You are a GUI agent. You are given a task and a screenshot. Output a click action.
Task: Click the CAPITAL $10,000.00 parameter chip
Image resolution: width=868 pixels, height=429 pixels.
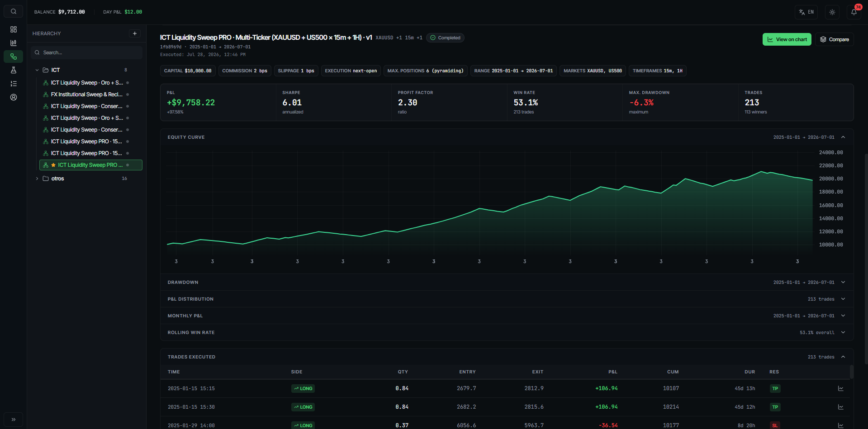click(188, 71)
